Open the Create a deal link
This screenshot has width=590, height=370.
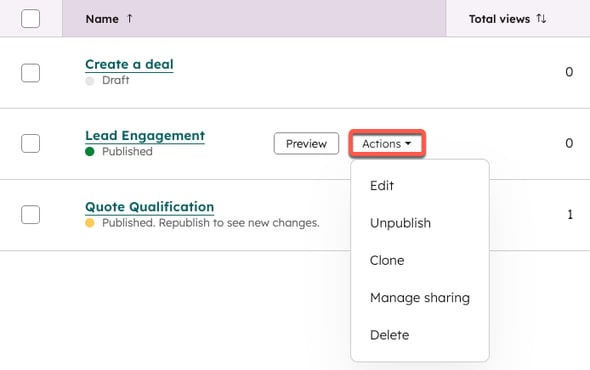click(129, 64)
